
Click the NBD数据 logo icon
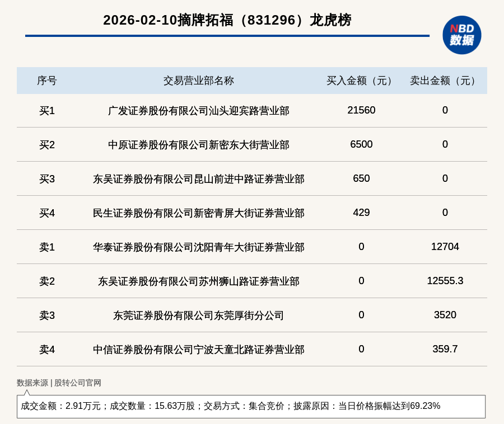coord(461,35)
